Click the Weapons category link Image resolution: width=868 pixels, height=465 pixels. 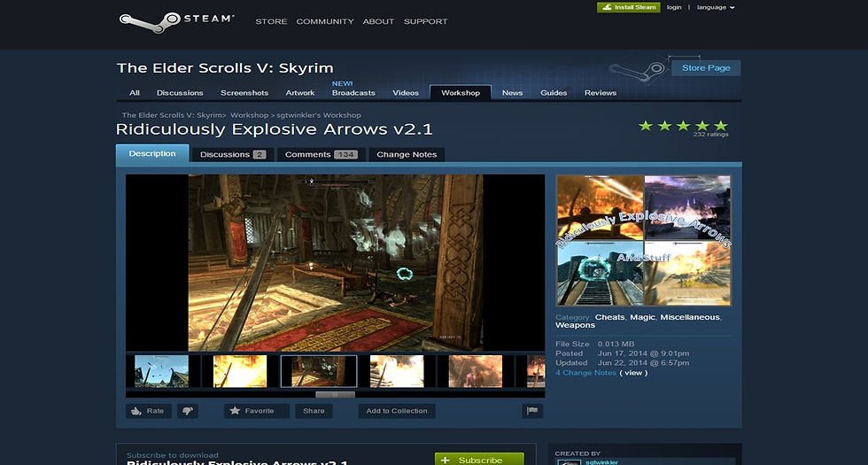click(x=575, y=326)
